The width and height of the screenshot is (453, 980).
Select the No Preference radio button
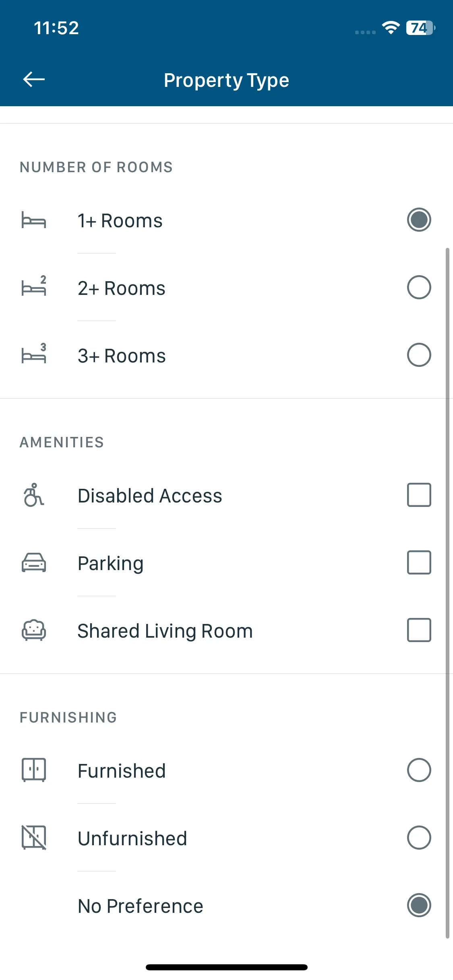[x=419, y=905]
